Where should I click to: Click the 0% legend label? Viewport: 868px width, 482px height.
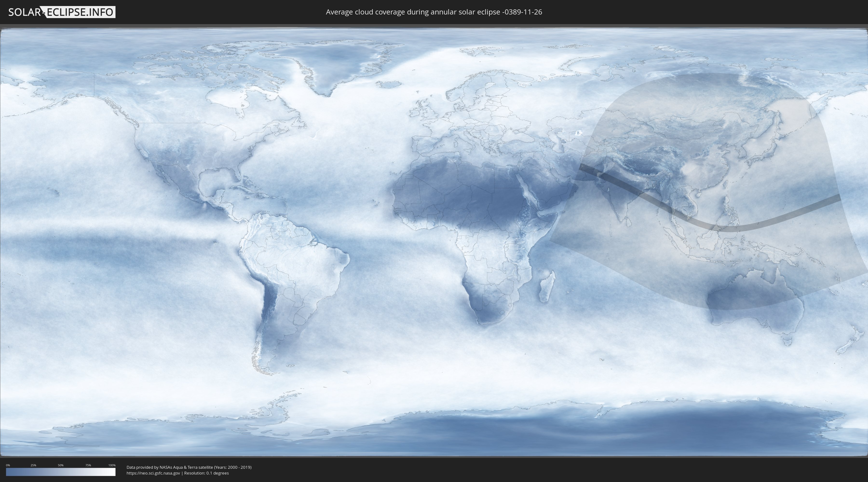[8, 465]
